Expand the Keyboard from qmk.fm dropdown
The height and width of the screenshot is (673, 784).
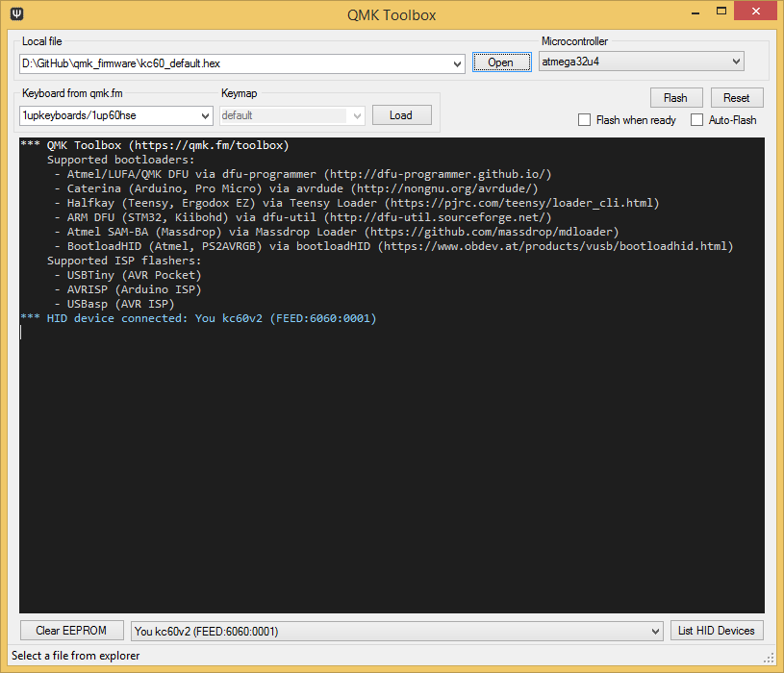pos(204,114)
